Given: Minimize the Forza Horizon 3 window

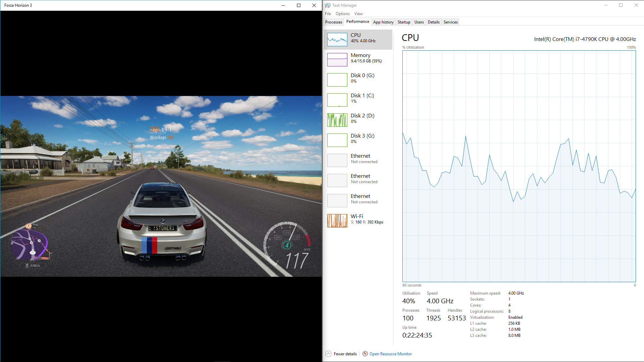Looking at the screenshot, I should 283,5.
